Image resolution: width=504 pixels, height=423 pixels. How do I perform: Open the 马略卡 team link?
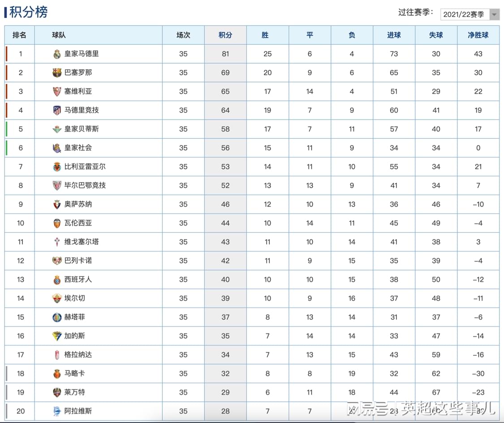point(74,373)
